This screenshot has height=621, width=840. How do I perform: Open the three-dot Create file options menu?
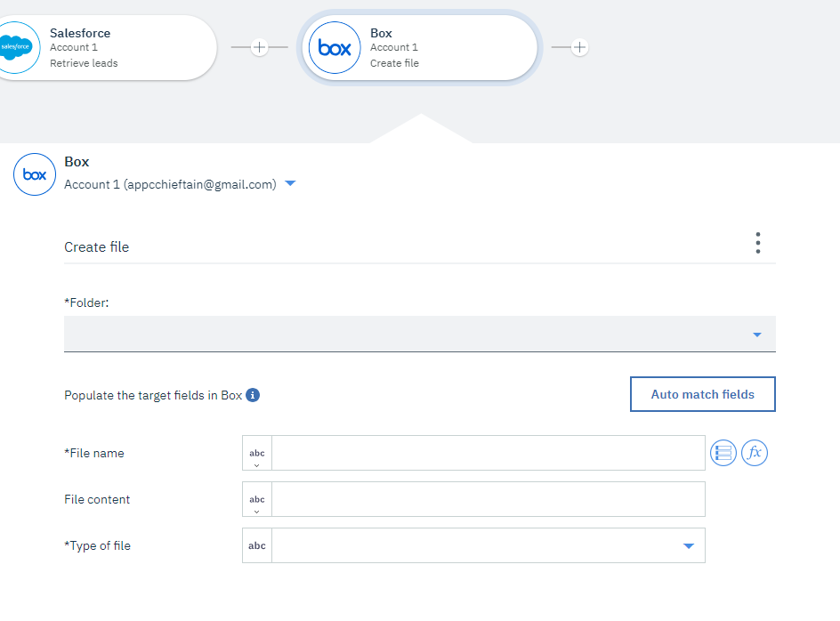click(757, 243)
